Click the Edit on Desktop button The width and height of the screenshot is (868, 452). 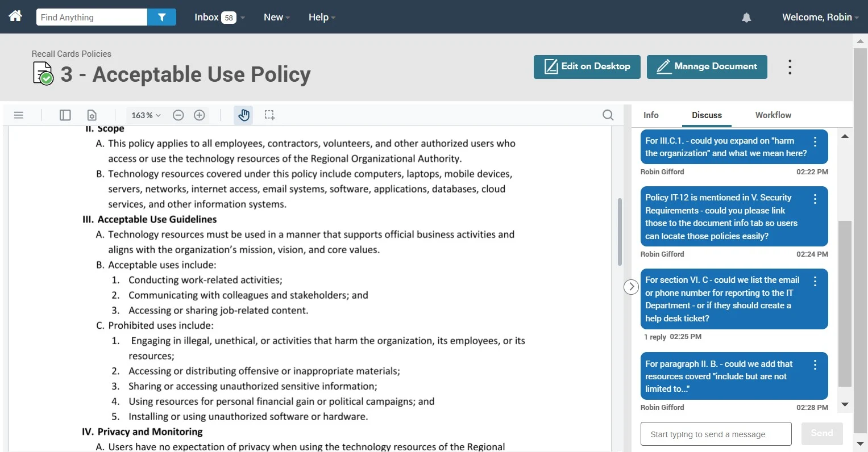(587, 67)
